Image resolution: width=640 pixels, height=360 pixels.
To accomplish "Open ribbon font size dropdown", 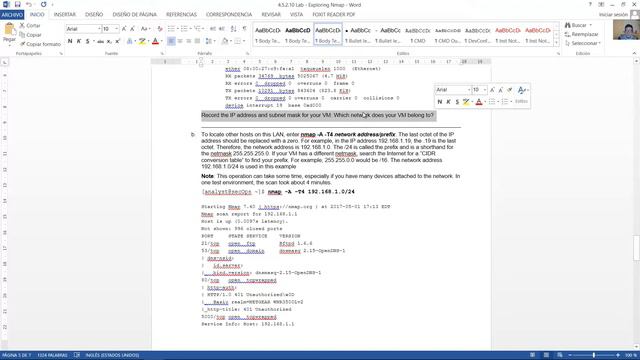I will click(117, 29).
